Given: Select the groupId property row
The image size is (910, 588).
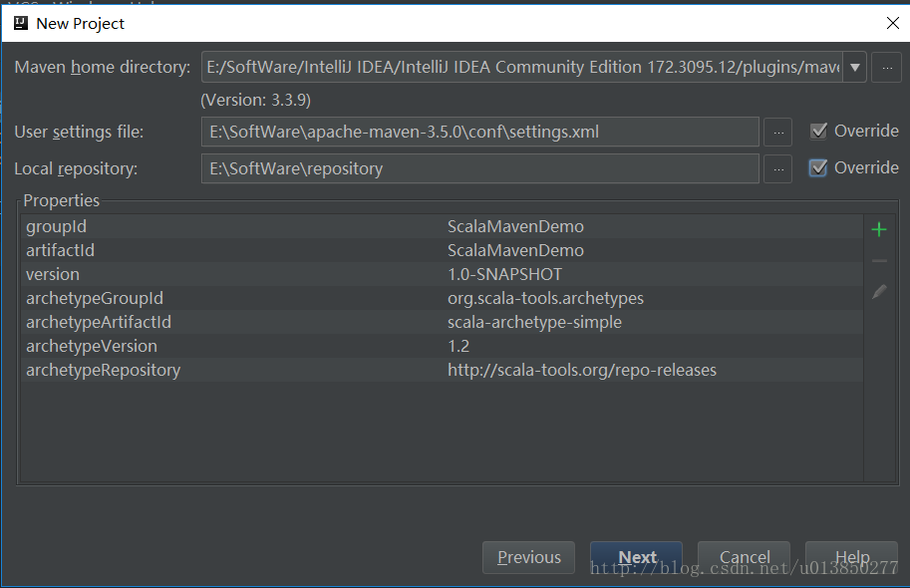Looking at the screenshot, I should click(x=442, y=226).
